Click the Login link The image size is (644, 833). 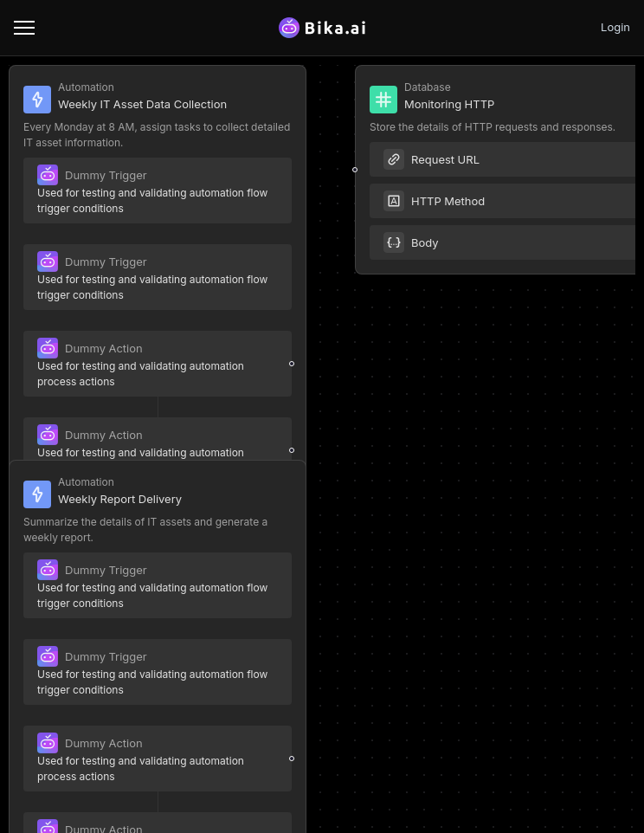(x=615, y=27)
